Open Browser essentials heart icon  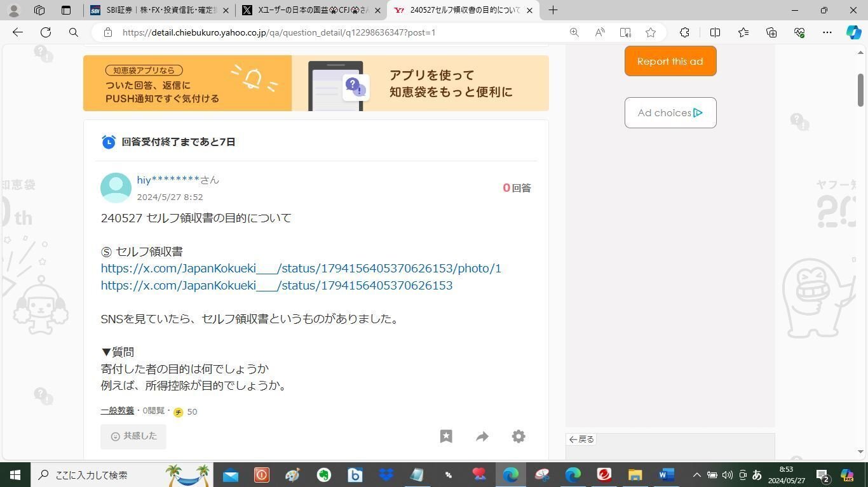point(799,32)
